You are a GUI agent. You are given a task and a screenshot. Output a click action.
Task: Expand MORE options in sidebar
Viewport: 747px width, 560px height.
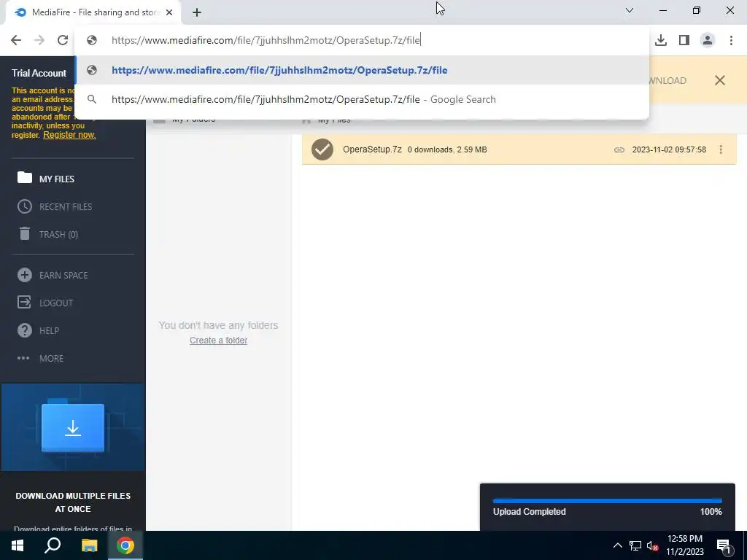[x=52, y=358]
